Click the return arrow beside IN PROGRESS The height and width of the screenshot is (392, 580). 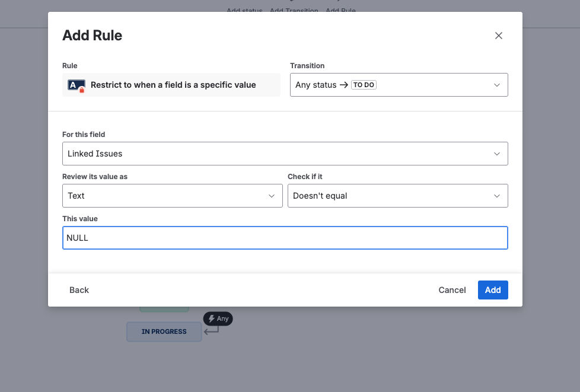coord(211,330)
